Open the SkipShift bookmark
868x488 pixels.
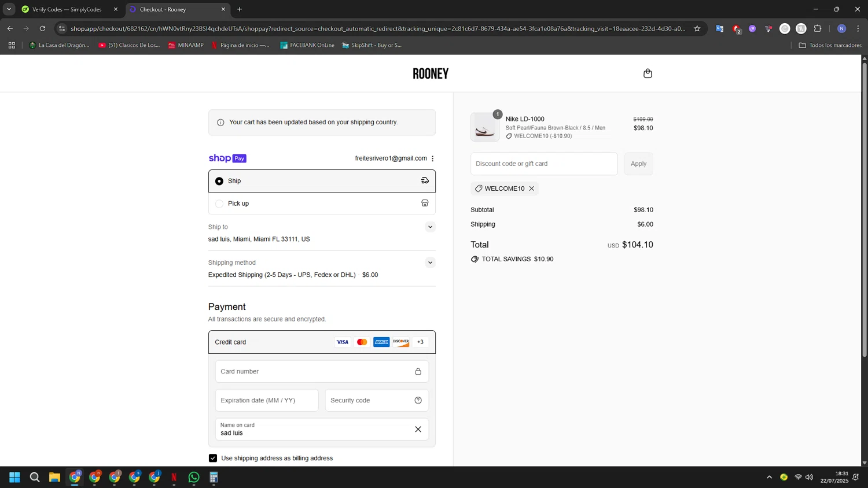(x=372, y=45)
